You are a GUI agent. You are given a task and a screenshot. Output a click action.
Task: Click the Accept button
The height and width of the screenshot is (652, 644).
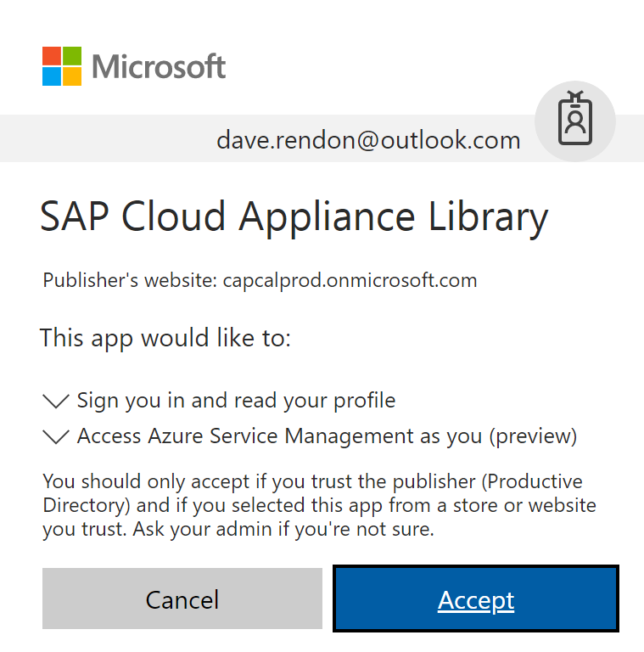[476, 599]
